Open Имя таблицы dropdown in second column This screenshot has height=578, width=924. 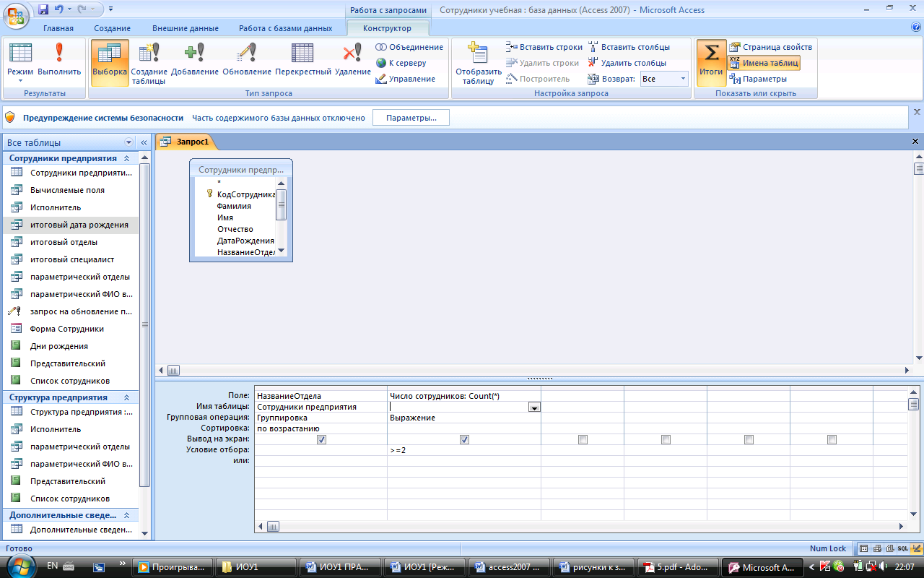tap(534, 407)
